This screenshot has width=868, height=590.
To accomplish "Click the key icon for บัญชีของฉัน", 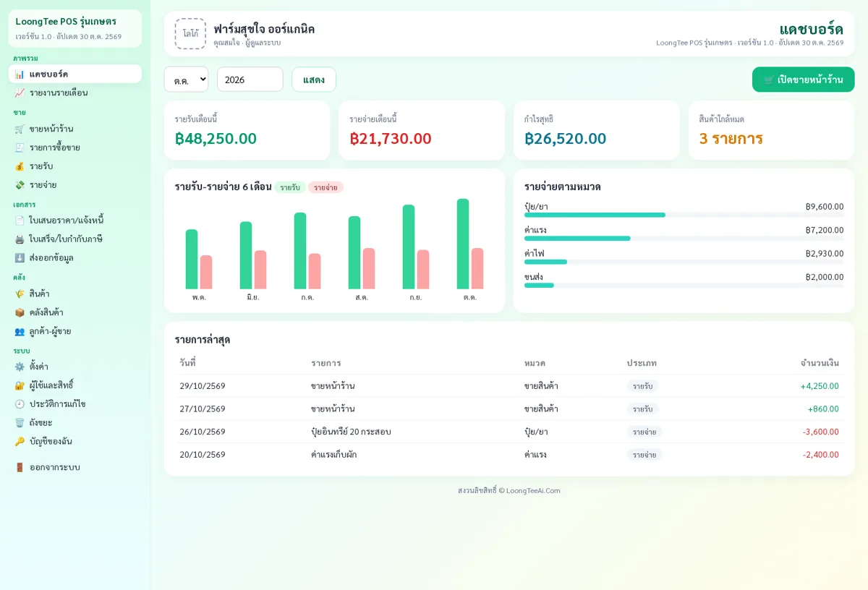I will [20, 441].
